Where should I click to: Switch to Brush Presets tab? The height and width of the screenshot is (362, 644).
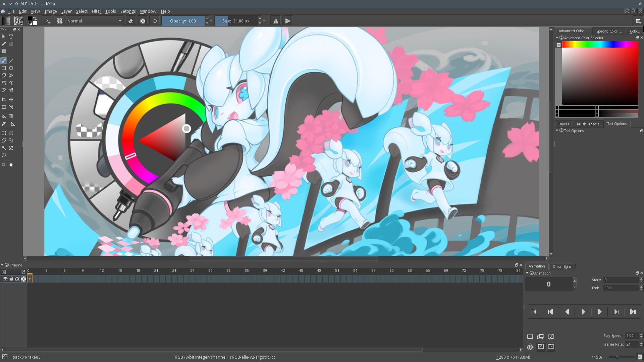588,124
